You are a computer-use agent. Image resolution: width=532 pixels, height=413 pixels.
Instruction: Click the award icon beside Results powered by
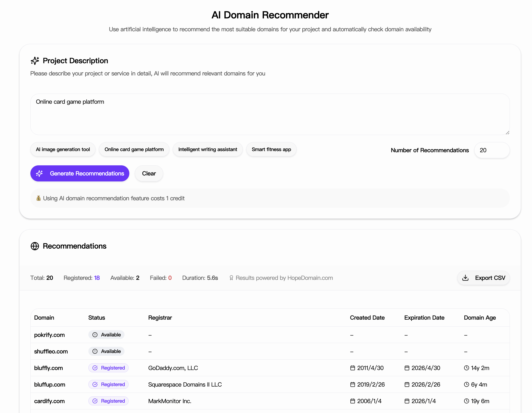coord(231,278)
